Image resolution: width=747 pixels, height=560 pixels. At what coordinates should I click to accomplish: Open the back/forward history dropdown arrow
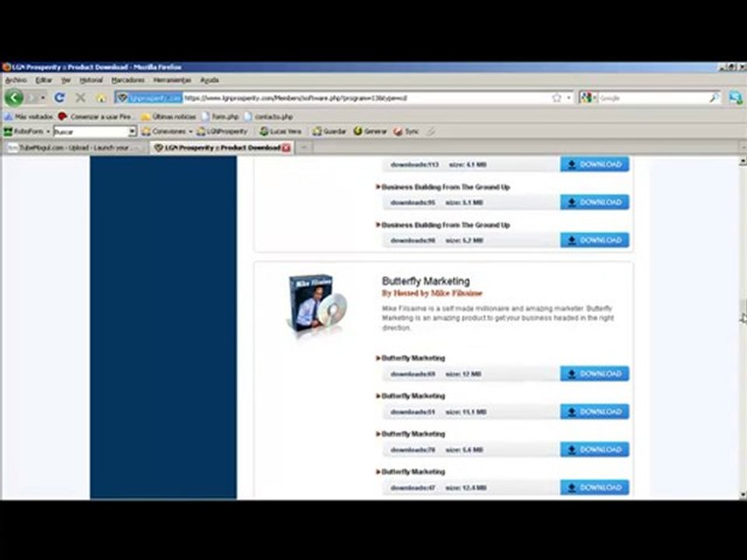(43, 98)
